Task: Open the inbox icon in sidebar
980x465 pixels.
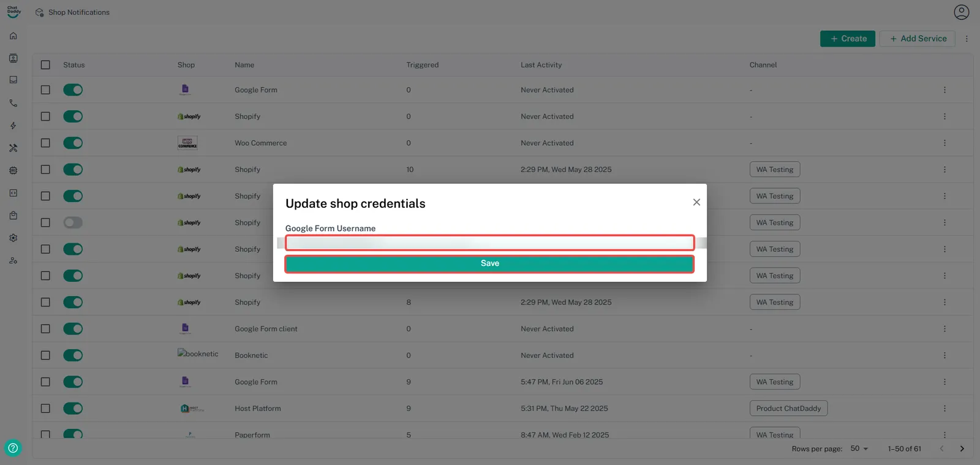Action: (x=13, y=80)
